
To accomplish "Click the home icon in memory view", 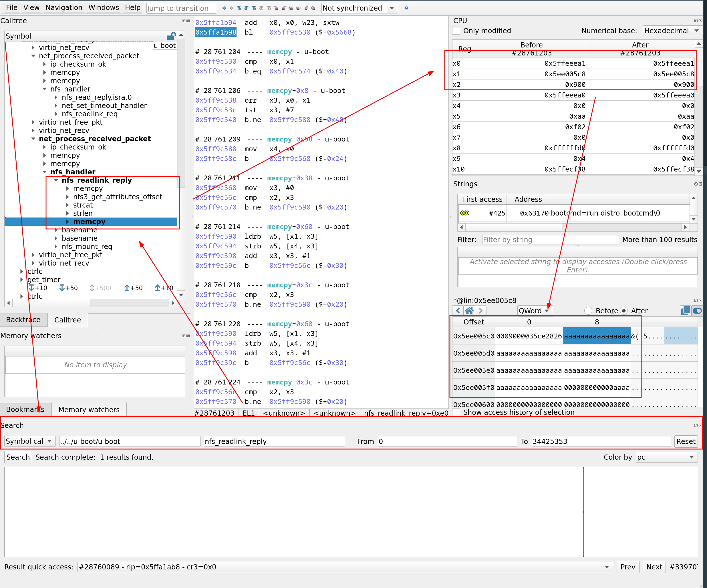I will 469,311.
